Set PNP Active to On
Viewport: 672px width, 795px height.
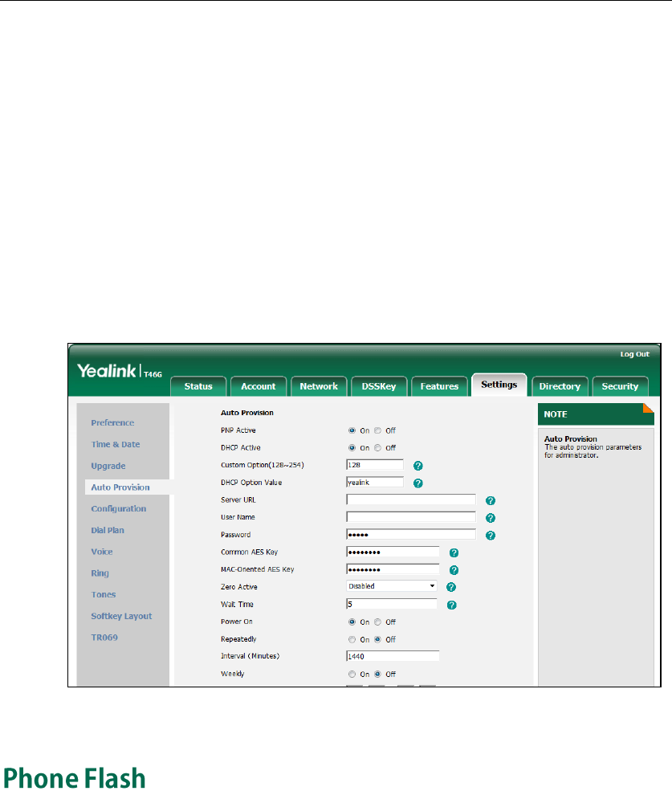pos(352,430)
